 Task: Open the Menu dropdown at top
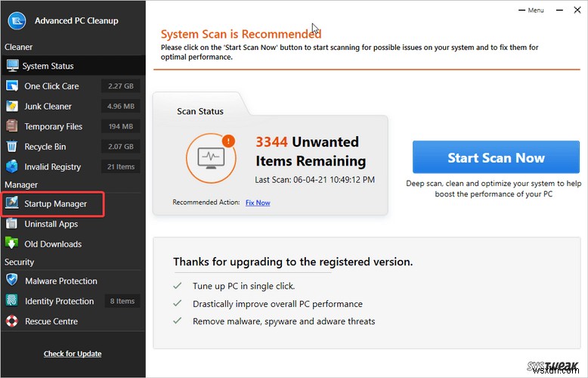pyautogui.click(x=531, y=10)
